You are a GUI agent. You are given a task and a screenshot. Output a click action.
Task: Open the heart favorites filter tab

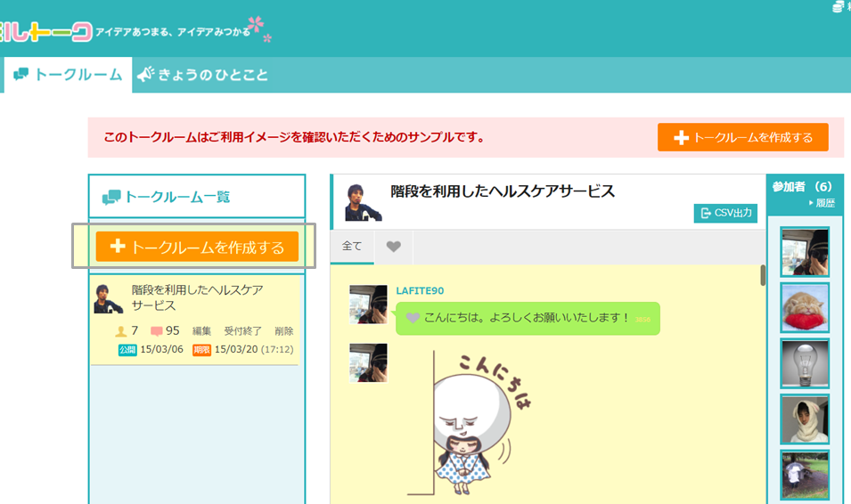393,247
